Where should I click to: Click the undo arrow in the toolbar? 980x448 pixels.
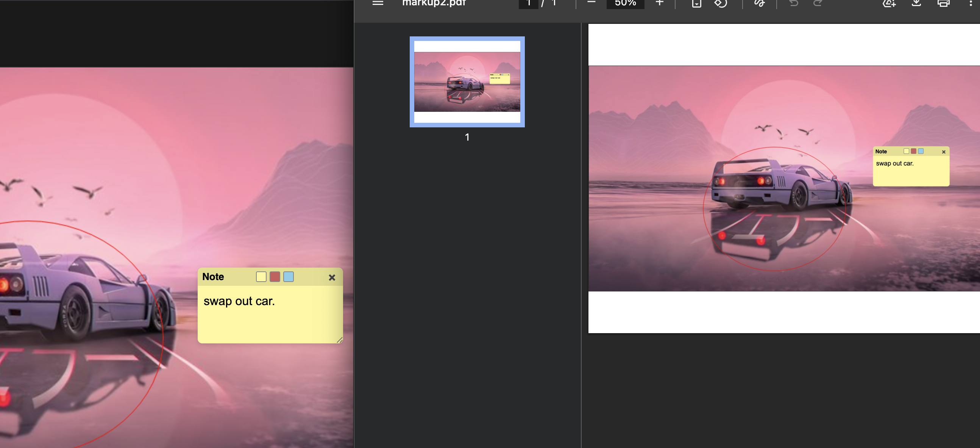point(794,3)
